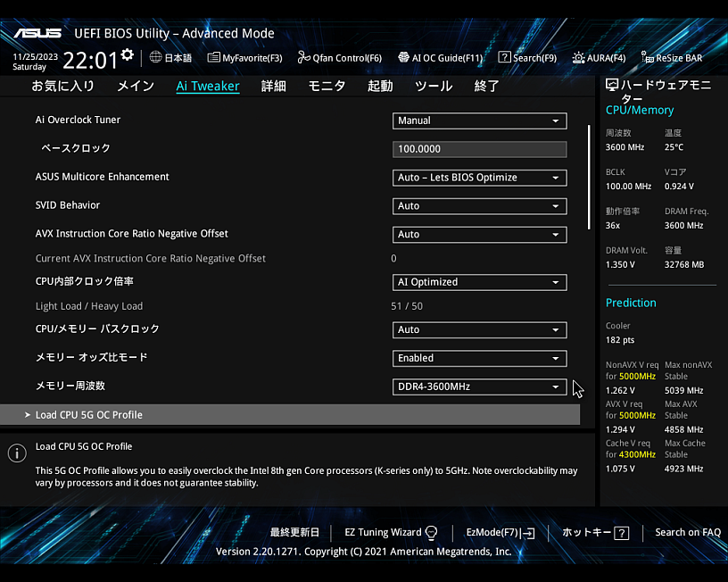
Task: Expand Load CPU 5G OC Profile submenu
Action: click(x=290, y=415)
